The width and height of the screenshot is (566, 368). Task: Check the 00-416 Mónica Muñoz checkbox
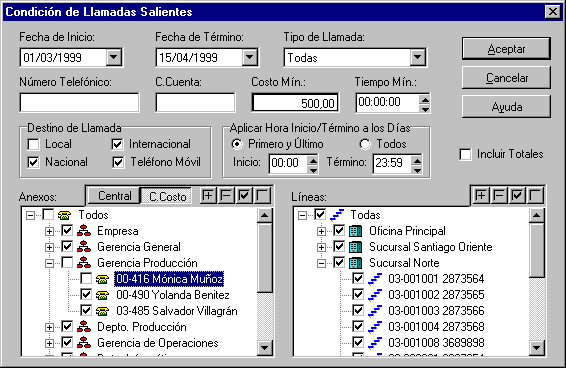pos(86,279)
